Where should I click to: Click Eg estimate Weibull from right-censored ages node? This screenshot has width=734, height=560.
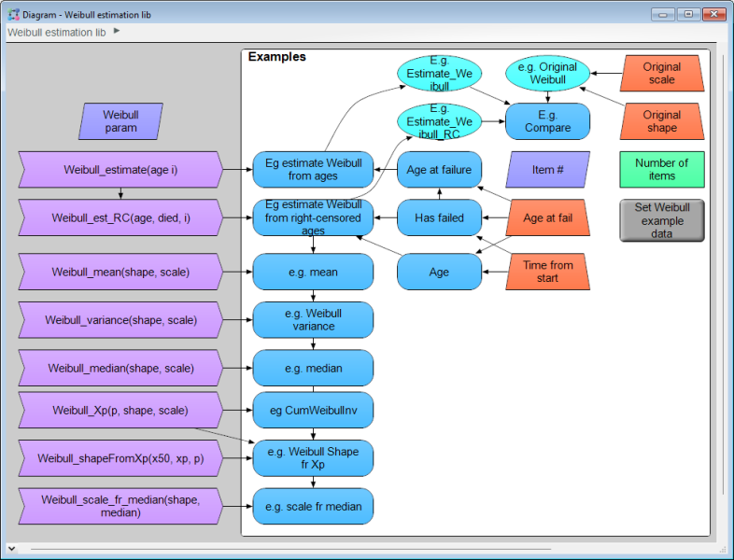point(313,217)
